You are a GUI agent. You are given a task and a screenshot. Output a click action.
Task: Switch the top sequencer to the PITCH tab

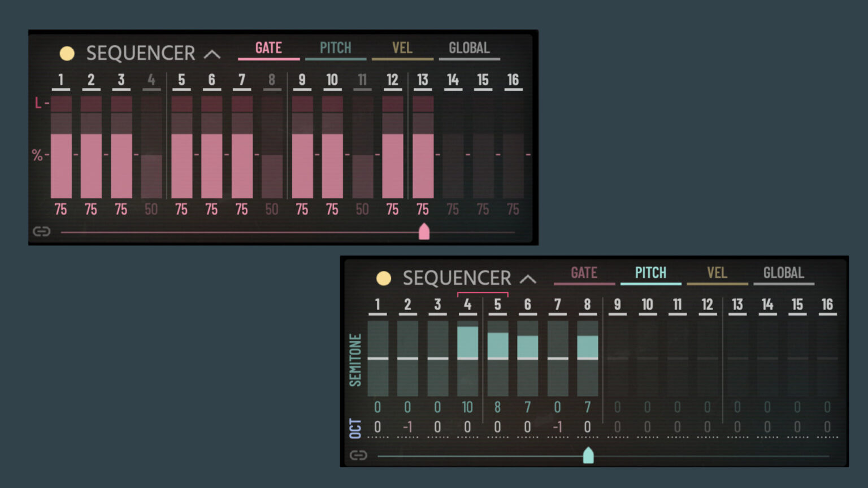coord(335,48)
